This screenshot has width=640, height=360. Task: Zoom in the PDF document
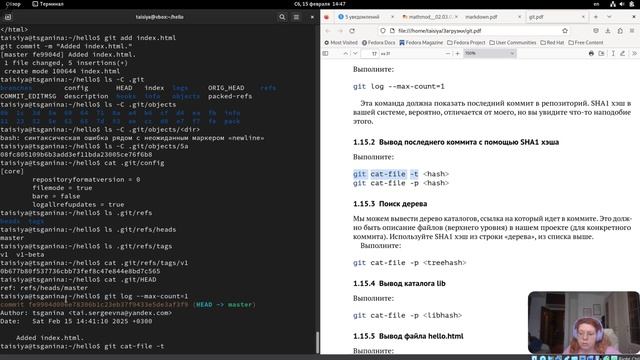point(458,53)
